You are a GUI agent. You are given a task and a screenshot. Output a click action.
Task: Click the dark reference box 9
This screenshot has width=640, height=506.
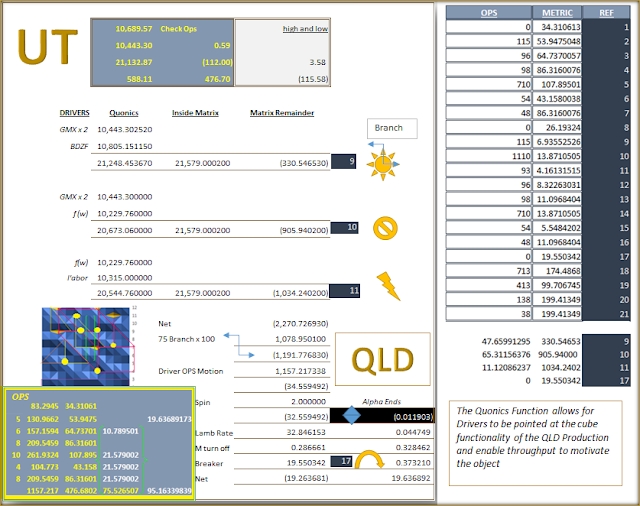click(343, 161)
